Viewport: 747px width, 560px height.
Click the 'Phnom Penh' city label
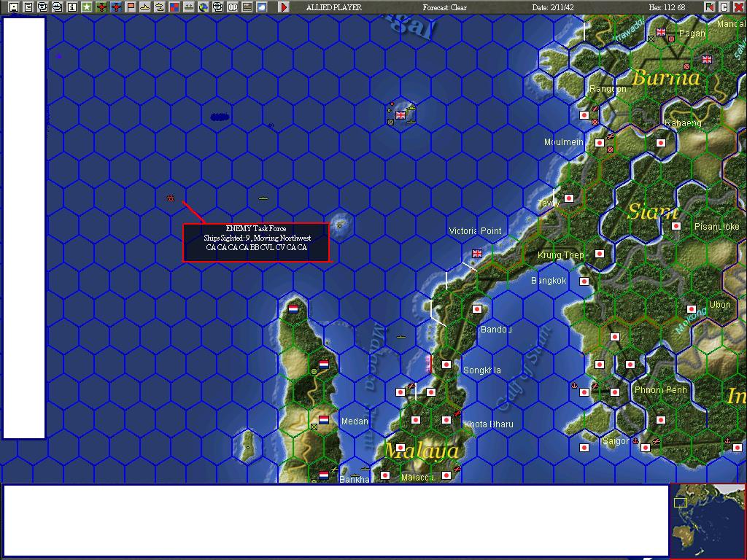(x=661, y=389)
